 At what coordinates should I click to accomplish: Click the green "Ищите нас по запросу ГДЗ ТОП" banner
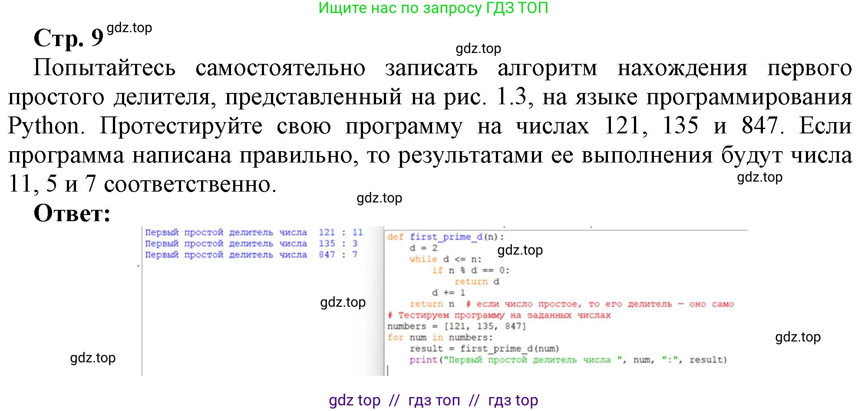[433, 8]
